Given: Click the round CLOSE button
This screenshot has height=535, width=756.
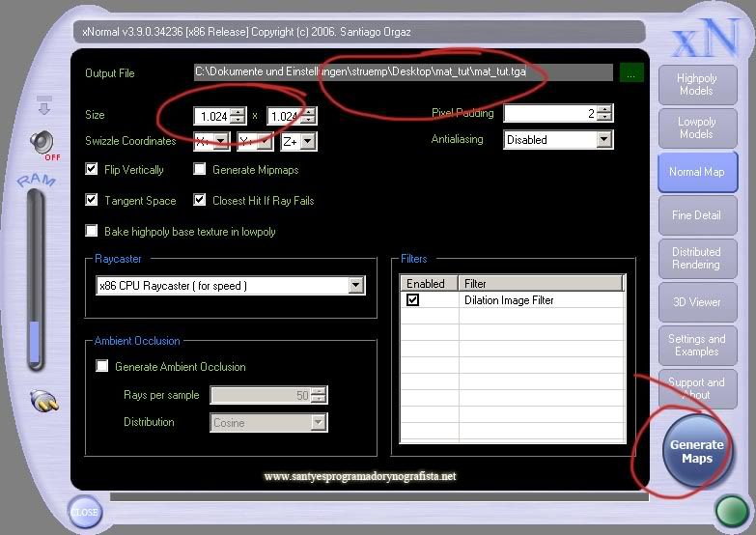Looking at the screenshot, I should click(84, 512).
